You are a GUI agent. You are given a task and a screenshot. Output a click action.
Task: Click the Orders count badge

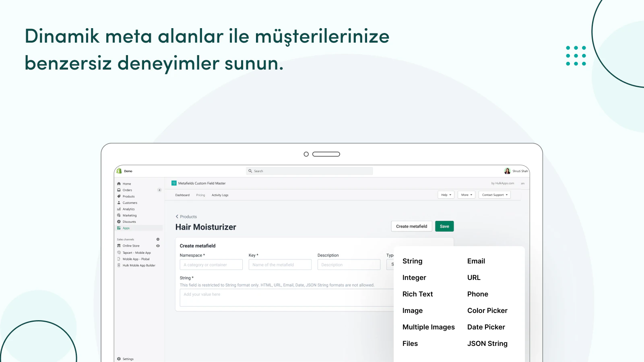click(x=159, y=190)
